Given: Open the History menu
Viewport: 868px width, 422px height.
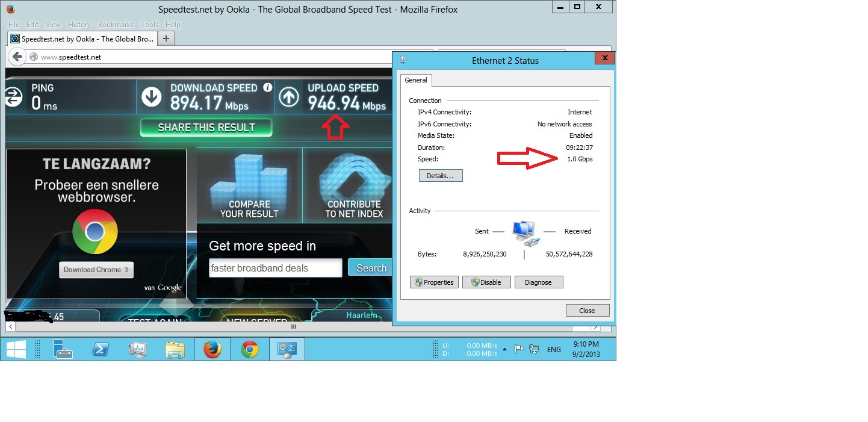Looking at the screenshot, I should (x=79, y=25).
